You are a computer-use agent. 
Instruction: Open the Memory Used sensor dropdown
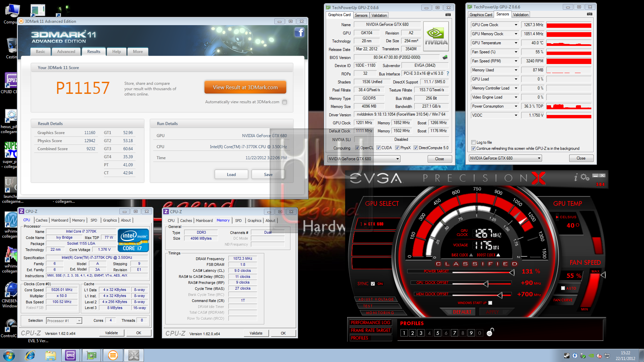pyautogui.click(x=516, y=70)
